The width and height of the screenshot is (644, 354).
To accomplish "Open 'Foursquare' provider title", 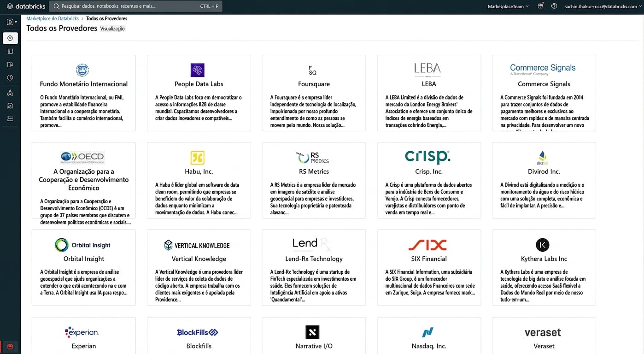I will coord(314,84).
